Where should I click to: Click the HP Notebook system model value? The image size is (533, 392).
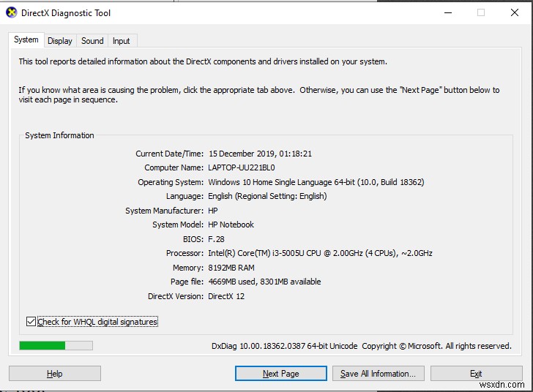(231, 225)
